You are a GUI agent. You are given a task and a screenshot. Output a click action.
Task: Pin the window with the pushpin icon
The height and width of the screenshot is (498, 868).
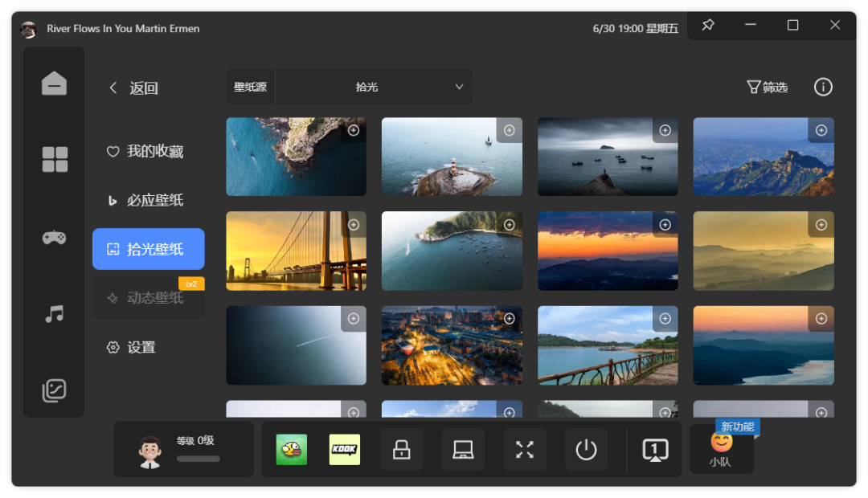708,26
